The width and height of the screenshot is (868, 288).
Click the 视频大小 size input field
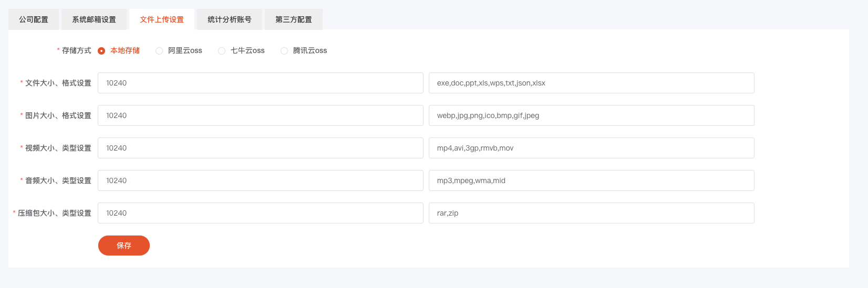[x=261, y=148]
